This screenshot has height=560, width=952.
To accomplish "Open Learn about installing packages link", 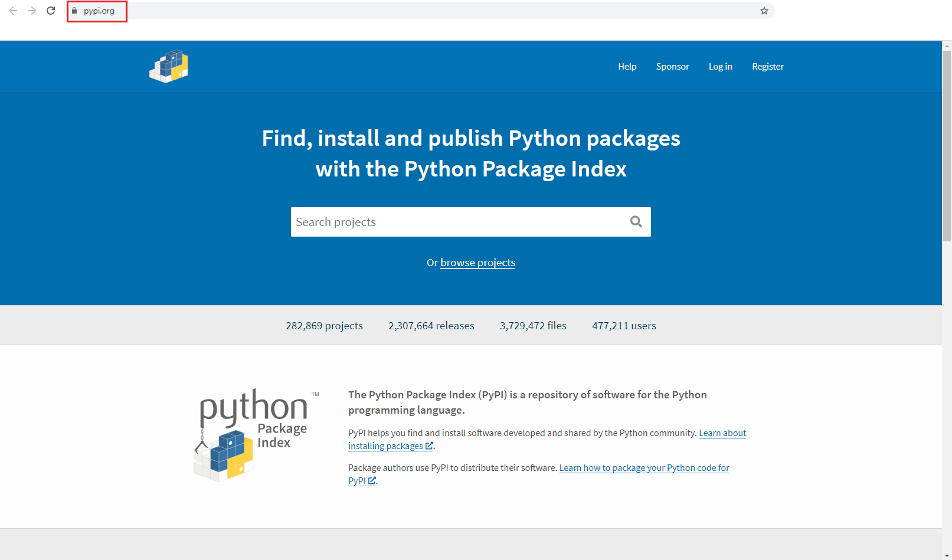I will tap(722, 433).
